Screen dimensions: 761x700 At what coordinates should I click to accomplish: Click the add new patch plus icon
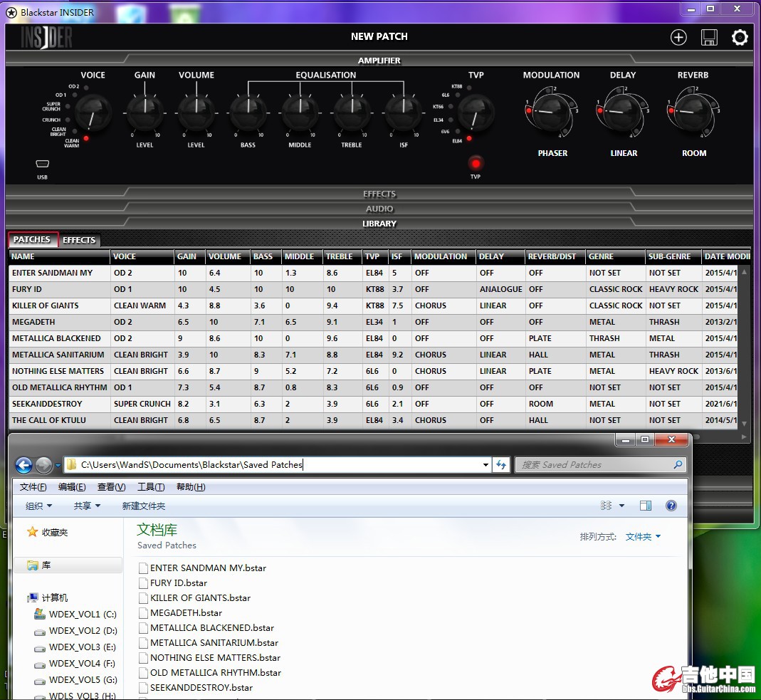coord(678,37)
